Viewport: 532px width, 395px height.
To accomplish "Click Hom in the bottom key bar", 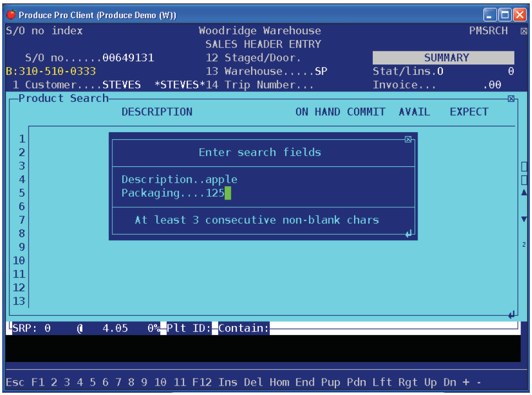I will pos(279,382).
